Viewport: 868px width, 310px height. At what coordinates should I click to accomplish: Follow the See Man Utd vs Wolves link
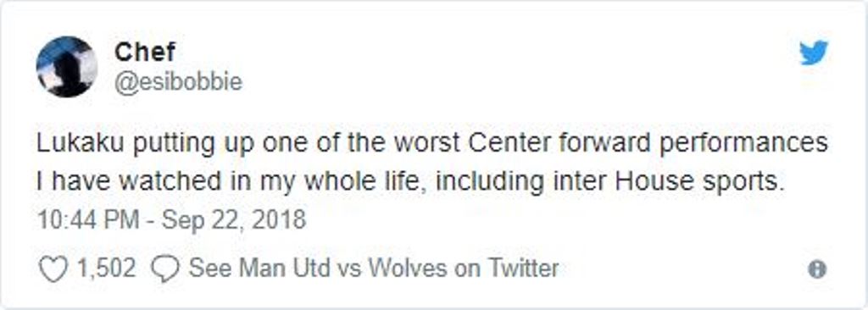pyautogui.click(x=374, y=269)
